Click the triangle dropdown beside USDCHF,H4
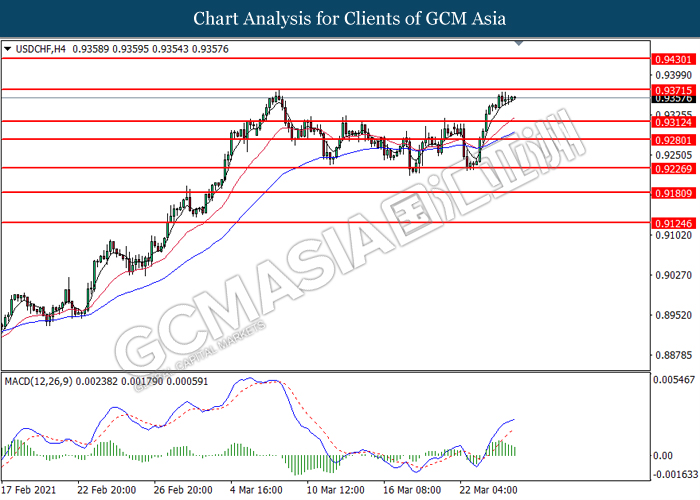 coord(7,49)
